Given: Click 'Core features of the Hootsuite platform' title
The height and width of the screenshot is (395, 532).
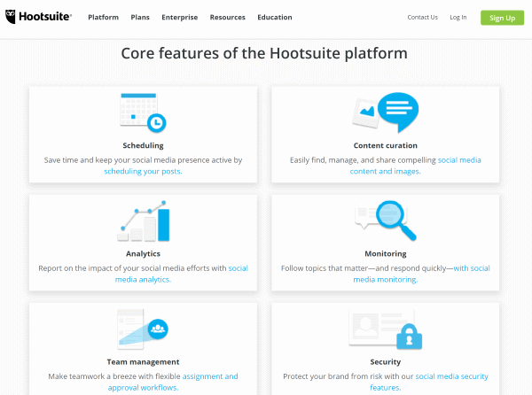Looking at the screenshot, I should point(264,53).
